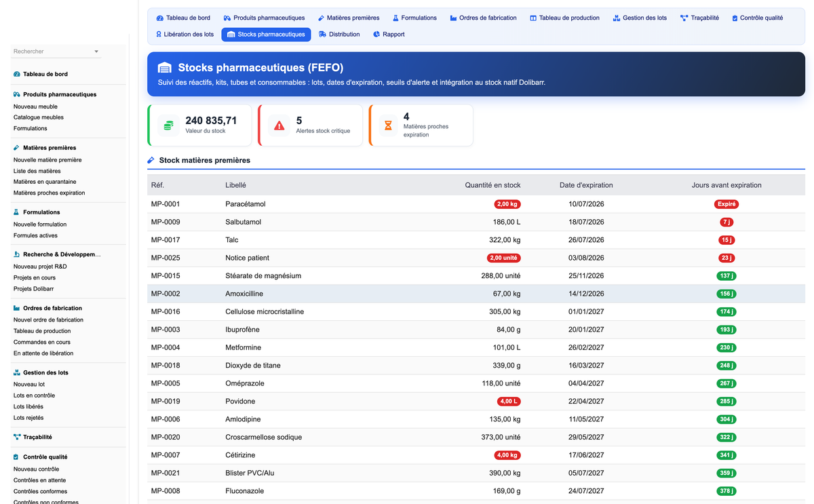Click the Amoxicilline row label
Viewport: 814px width, 504px height.
click(x=244, y=294)
